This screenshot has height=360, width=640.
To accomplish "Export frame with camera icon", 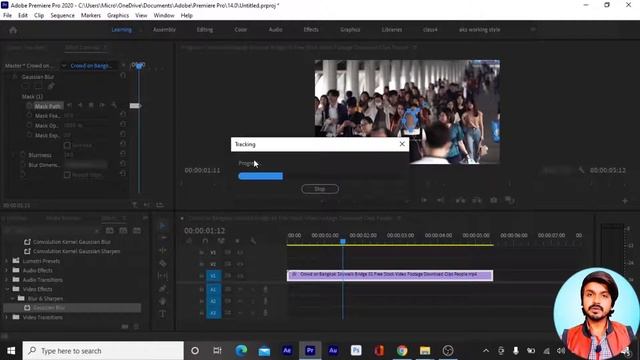I will tap(493, 200).
